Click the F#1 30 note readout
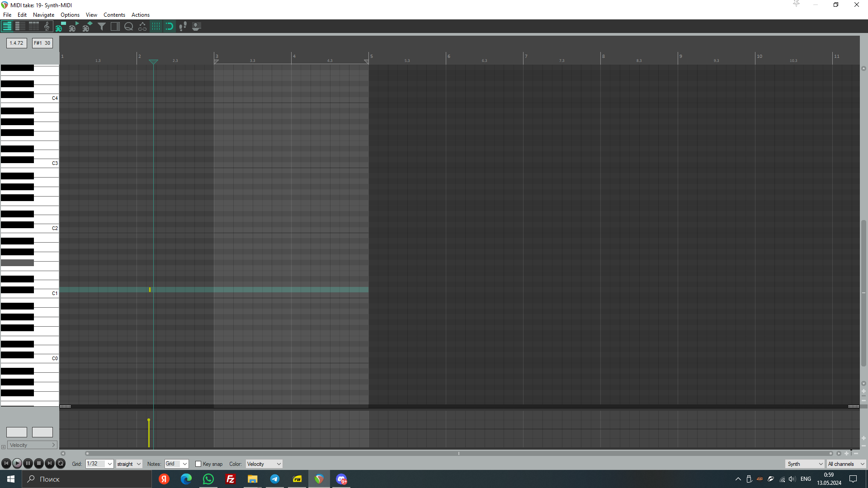The width and height of the screenshot is (868, 488). coord(42,43)
